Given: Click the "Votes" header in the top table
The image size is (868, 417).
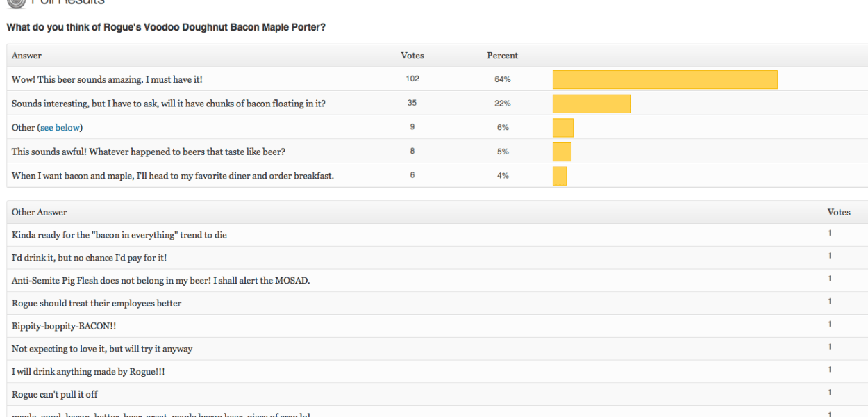Looking at the screenshot, I should pos(412,56).
